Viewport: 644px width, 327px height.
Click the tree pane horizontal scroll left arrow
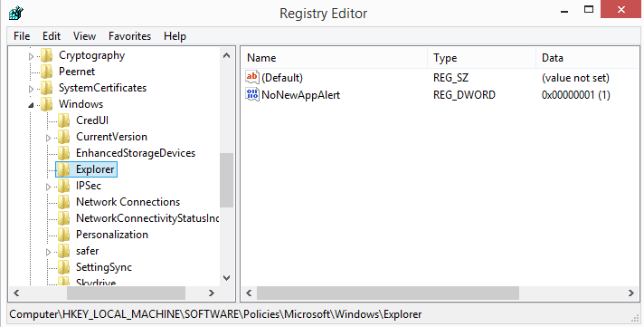(16, 293)
